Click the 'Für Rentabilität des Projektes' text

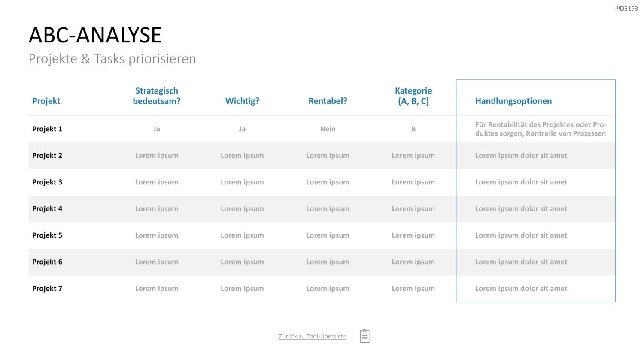coord(541,129)
